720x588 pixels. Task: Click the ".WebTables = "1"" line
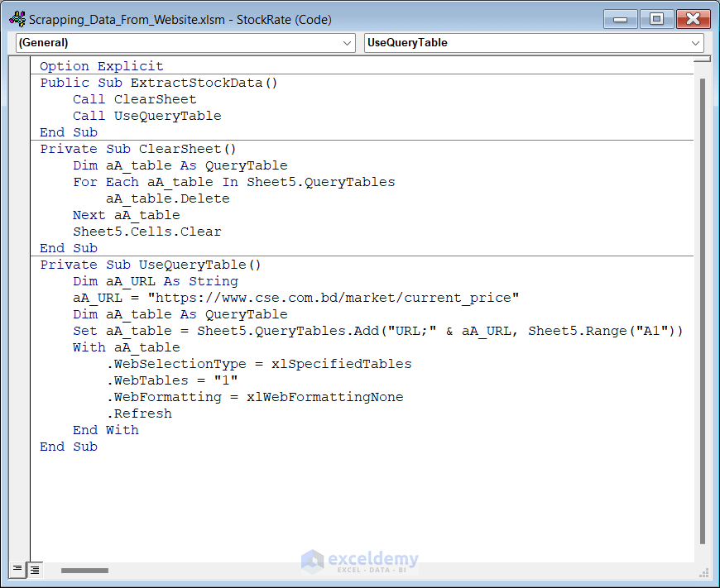[x=172, y=380]
